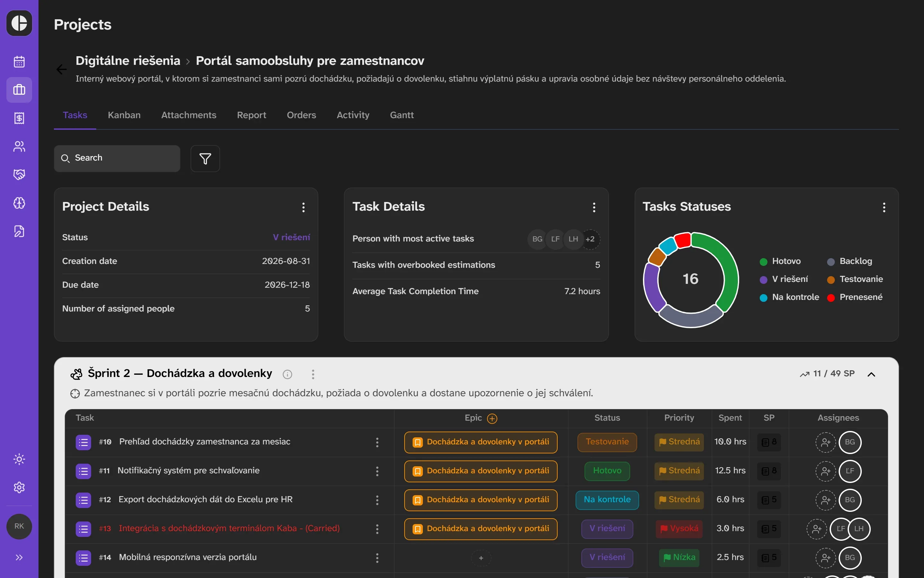This screenshot has height=578, width=924.
Task: Expand the sidebar with double chevron
Action: tap(19, 557)
